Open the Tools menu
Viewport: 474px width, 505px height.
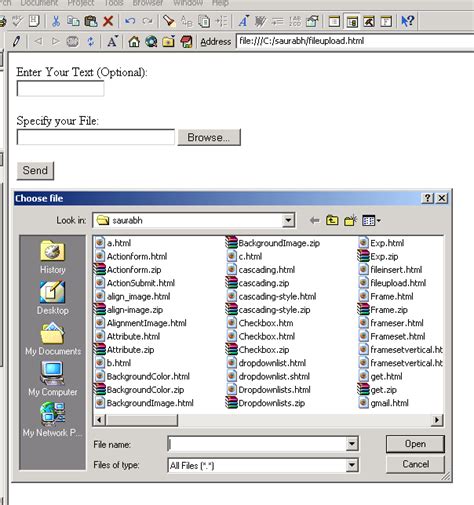coord(114,3)
